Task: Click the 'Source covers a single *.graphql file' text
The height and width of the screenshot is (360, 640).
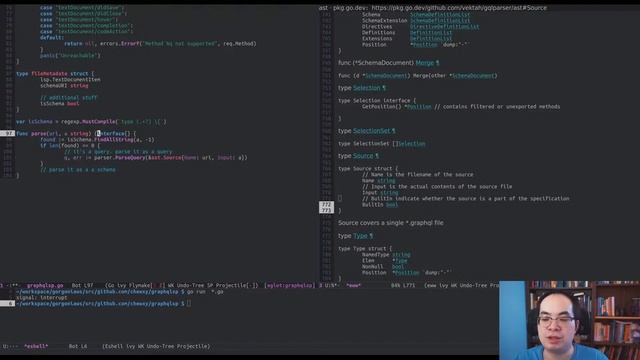Action: click(x=391, y=223)
